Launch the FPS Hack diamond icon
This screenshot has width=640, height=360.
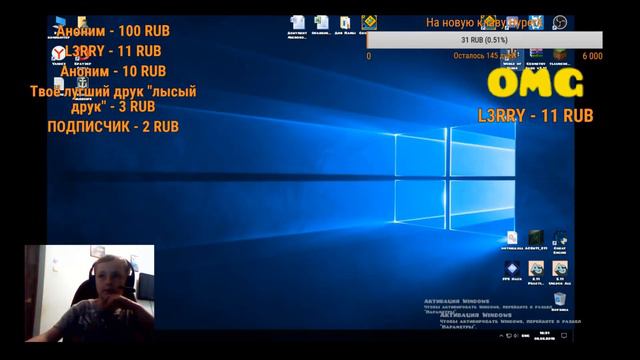point(512,271)
